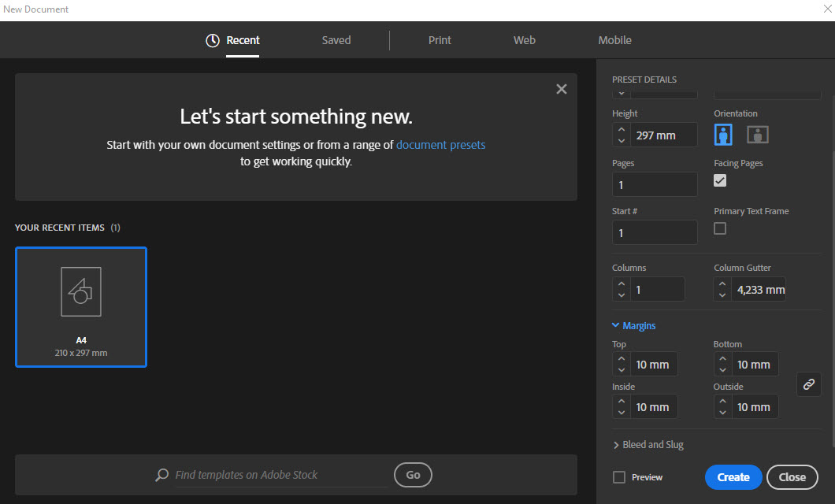835x504 pixels.
Task: Increase Top margin with up arrow
Action: (622, 358)
